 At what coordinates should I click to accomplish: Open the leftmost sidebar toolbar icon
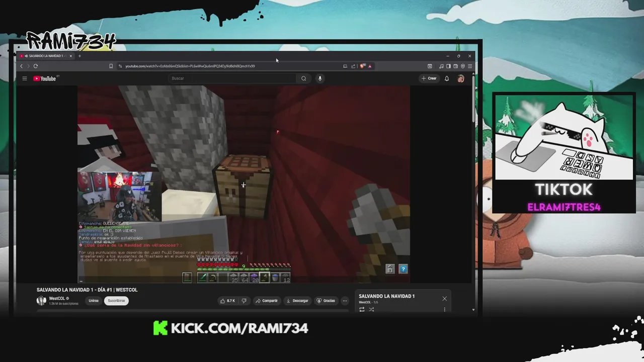(x=430, y=66)
